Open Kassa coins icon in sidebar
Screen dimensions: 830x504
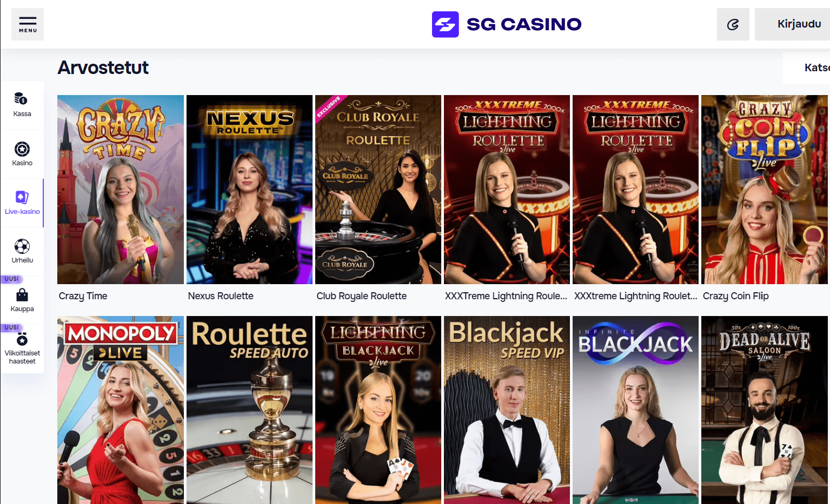tap(21, 99)
